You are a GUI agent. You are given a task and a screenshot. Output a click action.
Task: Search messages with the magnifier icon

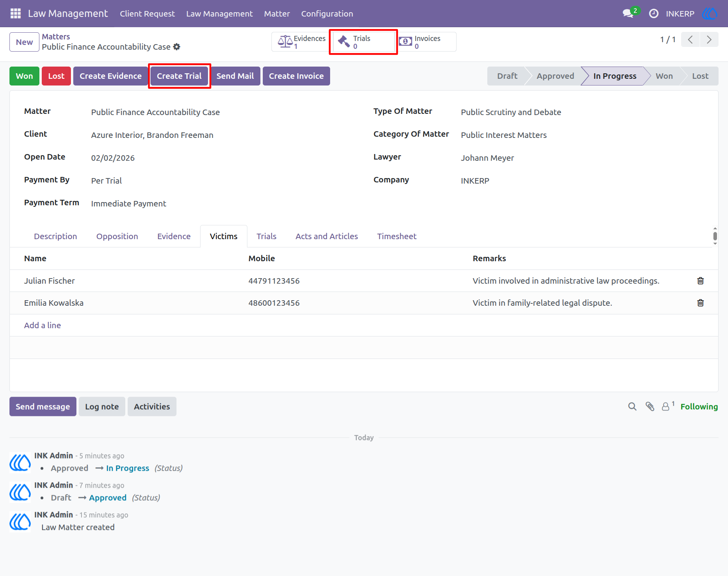632,407
